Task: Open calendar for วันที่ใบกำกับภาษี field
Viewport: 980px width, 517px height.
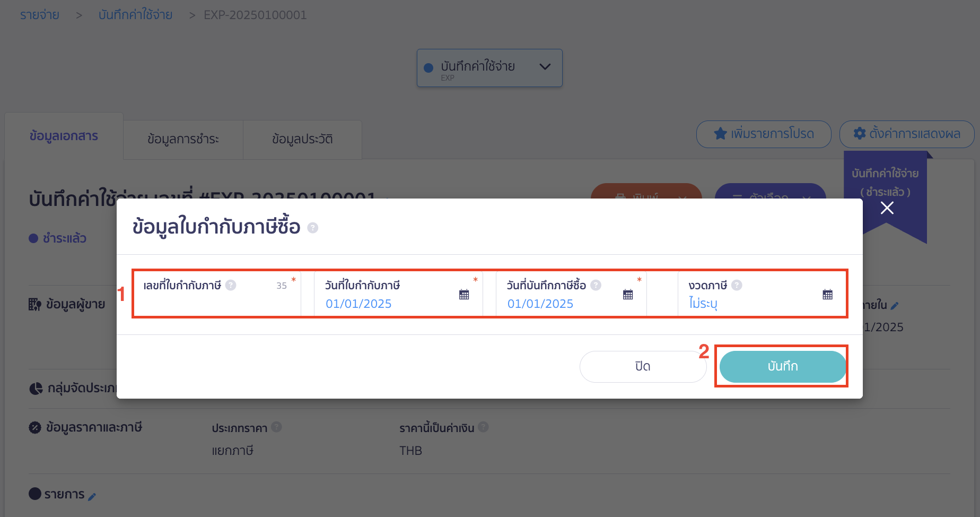Action: 465,294
